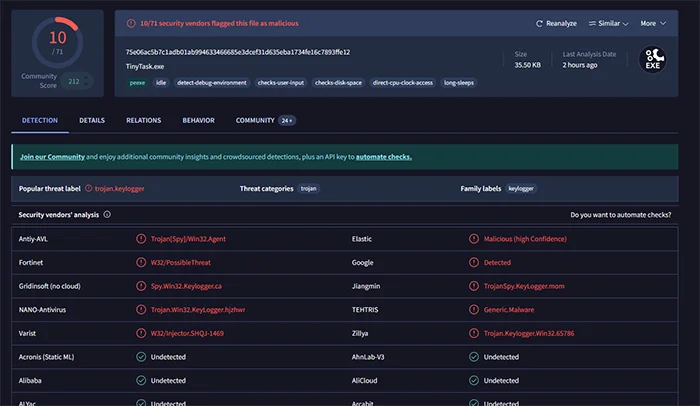Click the trojan threat category tag

coord(308,188)
